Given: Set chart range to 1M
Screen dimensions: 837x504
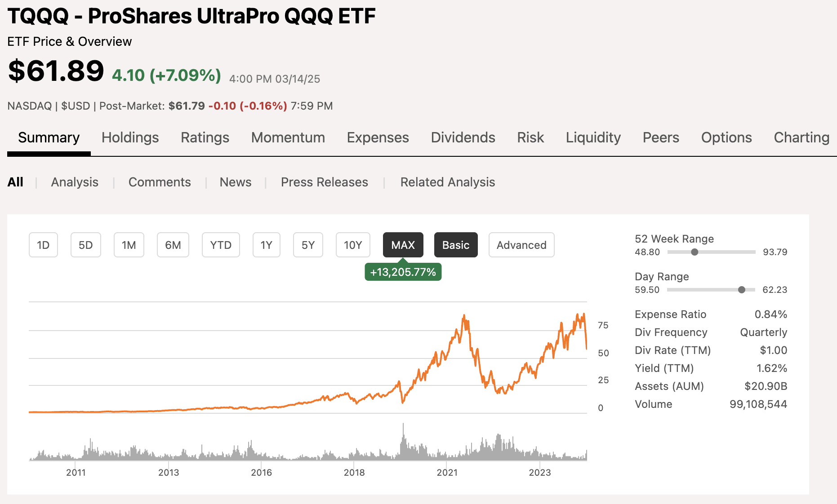Looking at the screenshot, I should [129, 245].
